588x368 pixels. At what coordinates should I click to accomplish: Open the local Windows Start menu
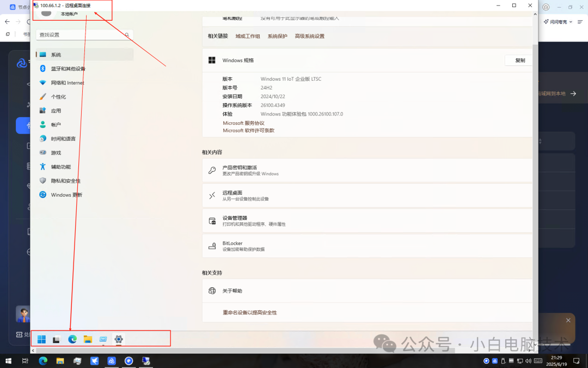tap(8, 361)
